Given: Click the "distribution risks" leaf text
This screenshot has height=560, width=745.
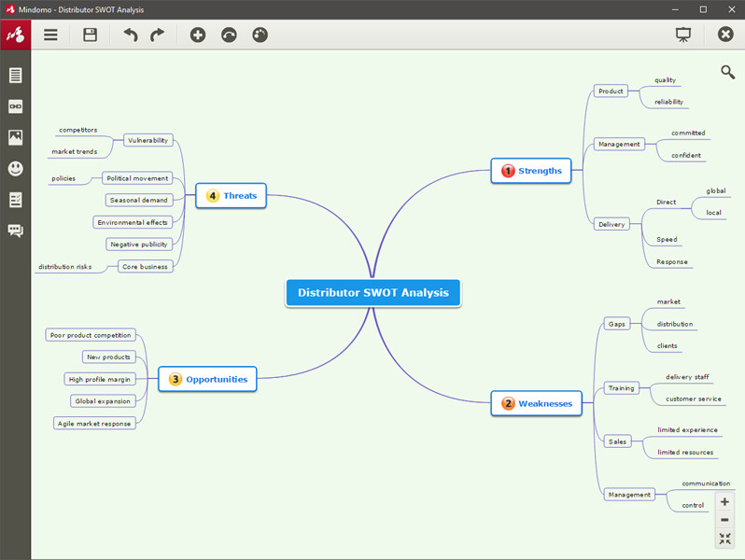Looking at the screenshot, I should [x=65, y=266].
